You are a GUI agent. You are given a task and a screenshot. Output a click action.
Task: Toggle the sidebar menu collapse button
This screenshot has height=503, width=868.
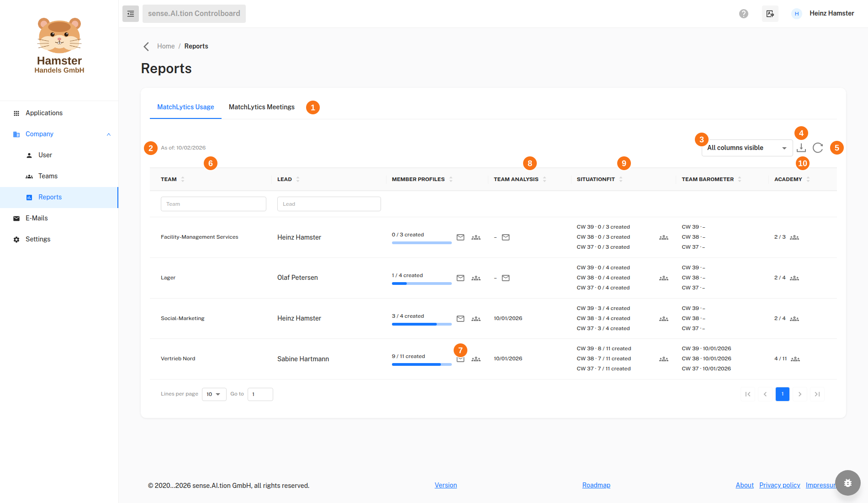coord(131,14)
